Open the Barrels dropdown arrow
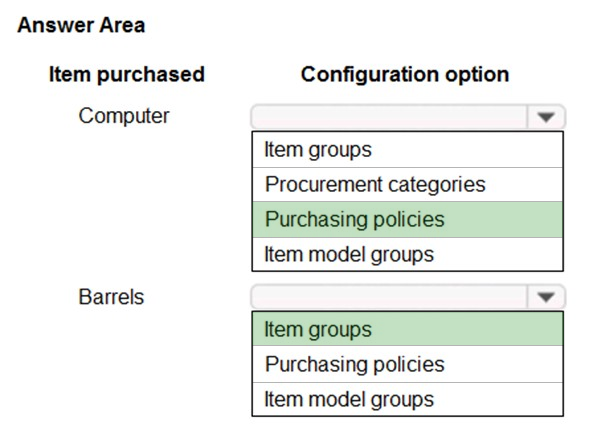The image size is (597, 444). (546, 297)
